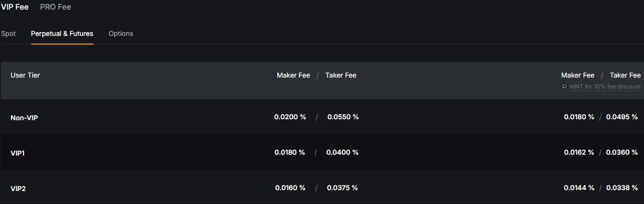The width and height of the screenshot is (644, 204).
Task: Click VIP2 maker fee 0.0160 %
Action: click(x=290, y=188)
